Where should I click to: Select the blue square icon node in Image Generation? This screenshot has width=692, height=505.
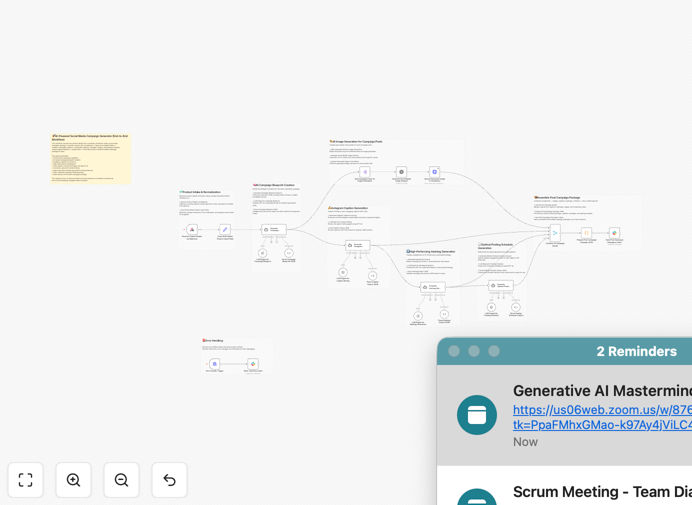(434, 172)
